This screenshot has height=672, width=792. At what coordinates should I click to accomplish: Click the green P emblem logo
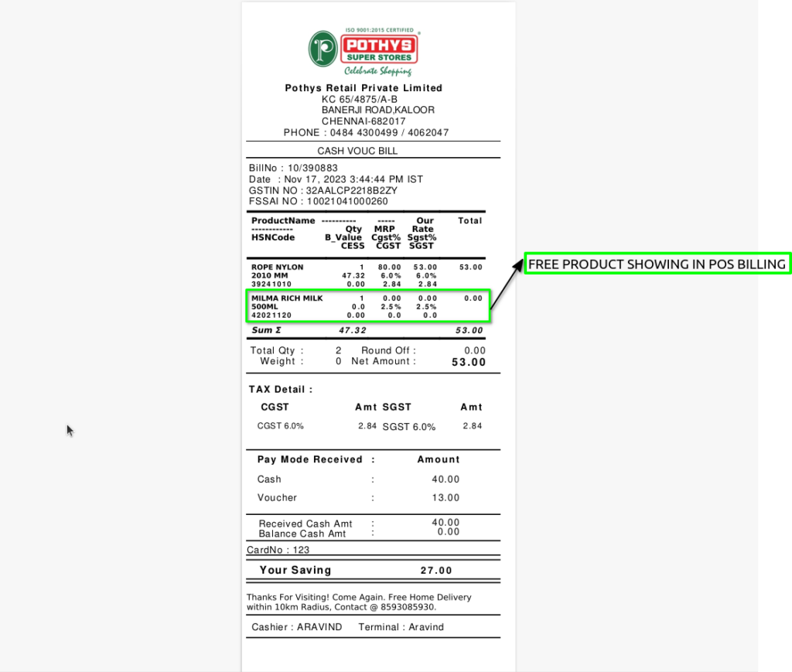[323, 49]
